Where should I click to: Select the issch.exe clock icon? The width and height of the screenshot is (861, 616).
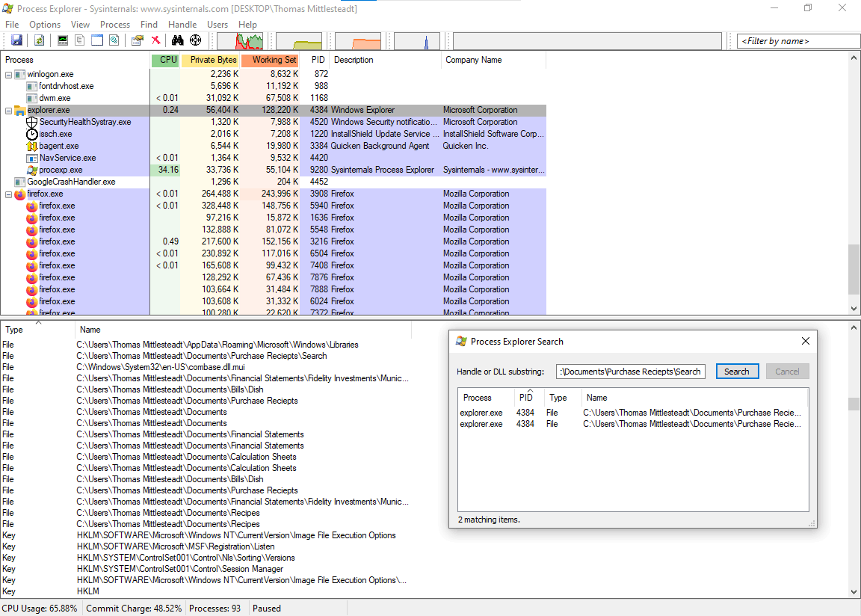point(32,134)
